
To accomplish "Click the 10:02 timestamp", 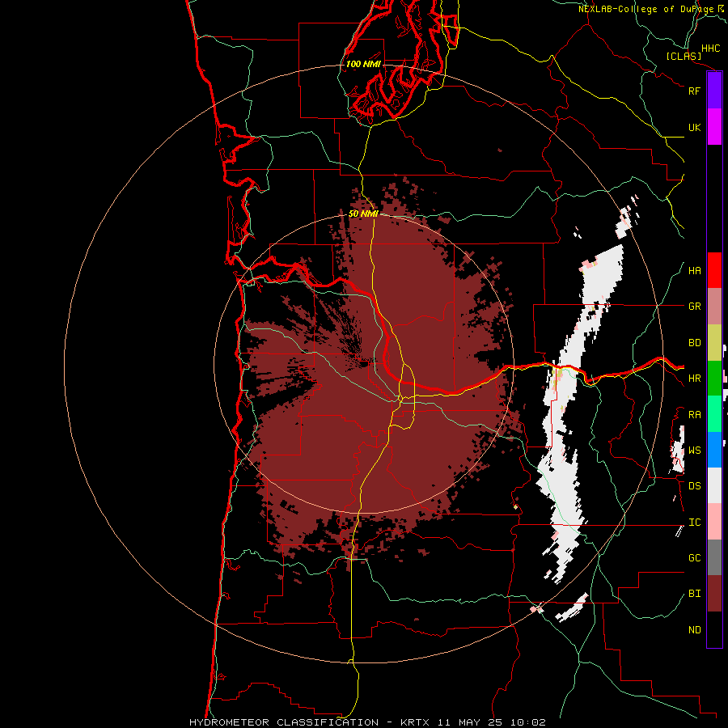I will point(528,722).
